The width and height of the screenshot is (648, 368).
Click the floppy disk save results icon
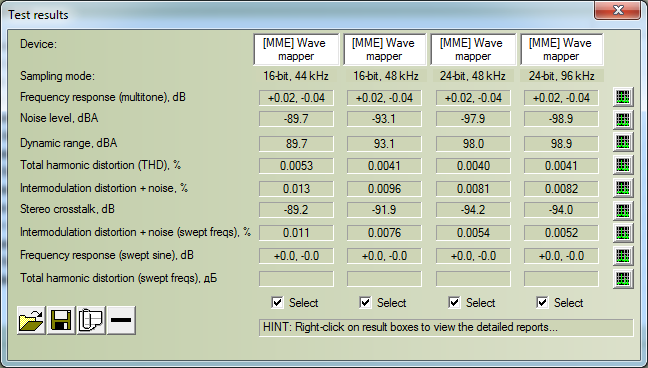coord(61,320)
